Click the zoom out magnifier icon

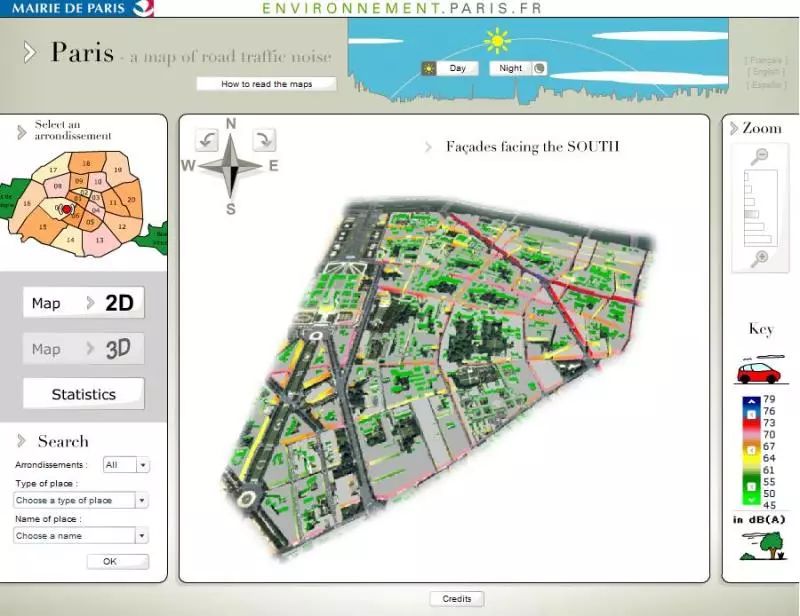[760, 155]
